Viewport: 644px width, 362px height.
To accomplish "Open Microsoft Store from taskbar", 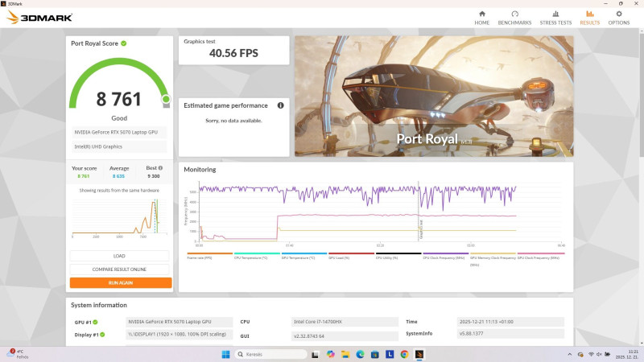I will tap(374, 354).
